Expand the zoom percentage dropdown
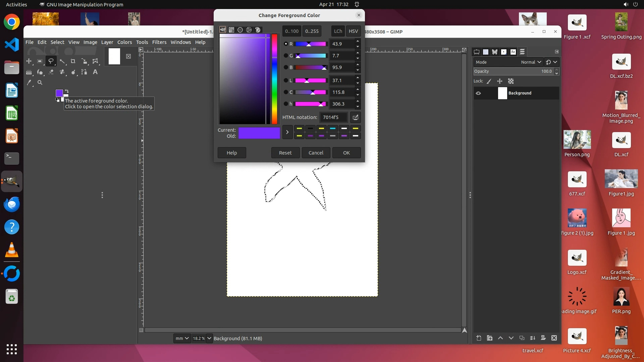This screenshot has width=644, height=362. click(209, 339)
